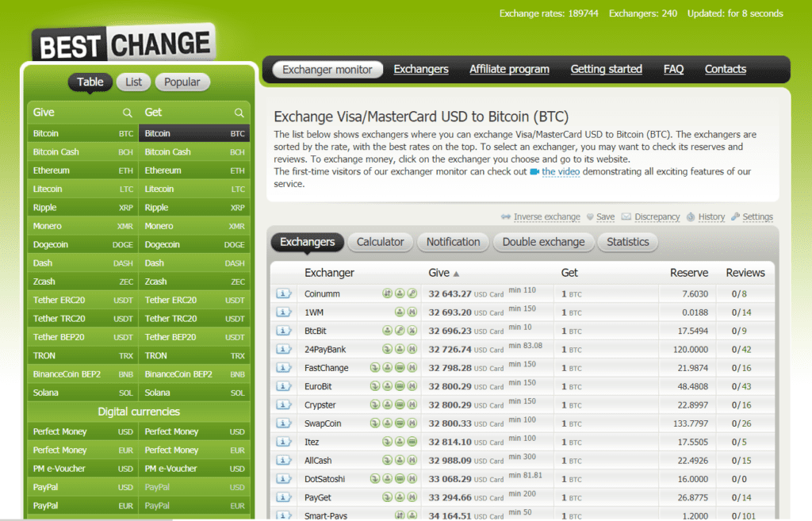
Task: Select the Table view tab
Action: click(x=90, y=82)
